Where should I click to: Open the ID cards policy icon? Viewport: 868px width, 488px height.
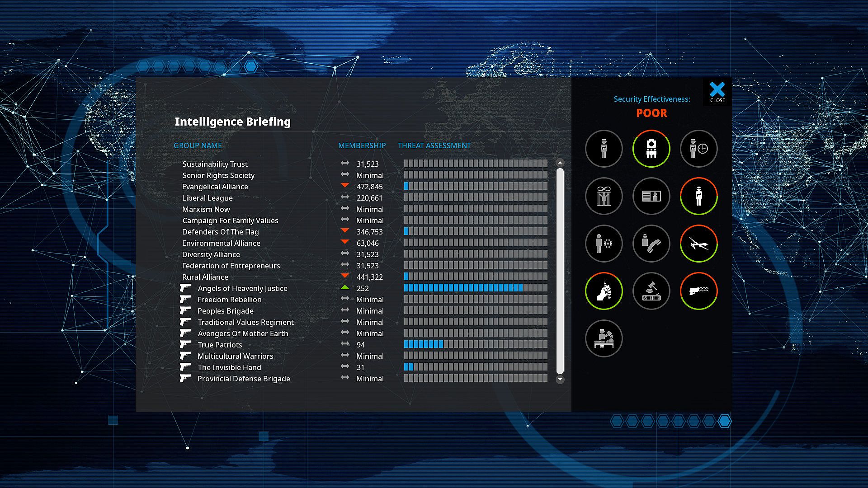651,196
